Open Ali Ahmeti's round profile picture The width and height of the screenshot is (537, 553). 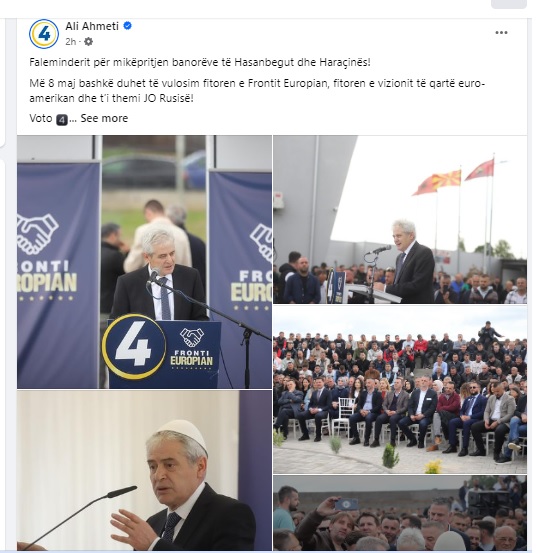(44, 34)
